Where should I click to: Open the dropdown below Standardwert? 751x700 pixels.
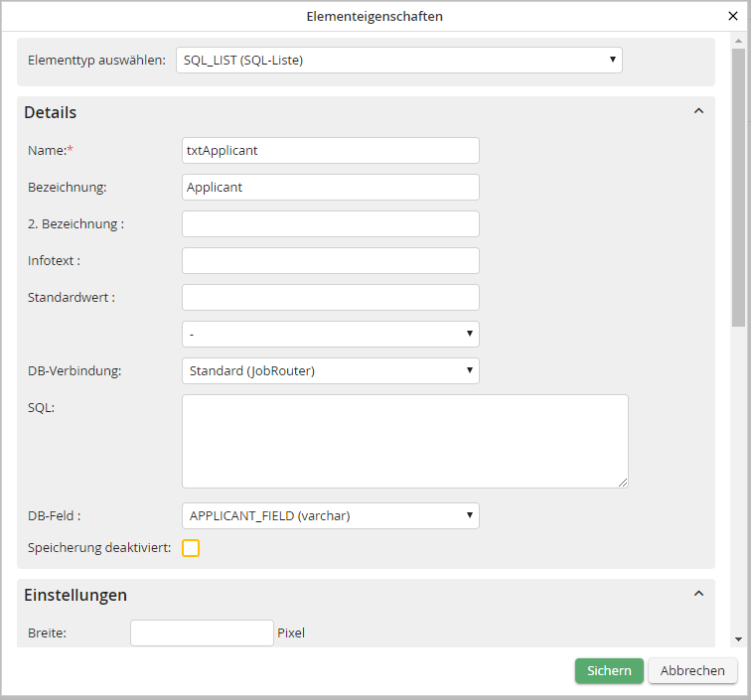(330, 335)
